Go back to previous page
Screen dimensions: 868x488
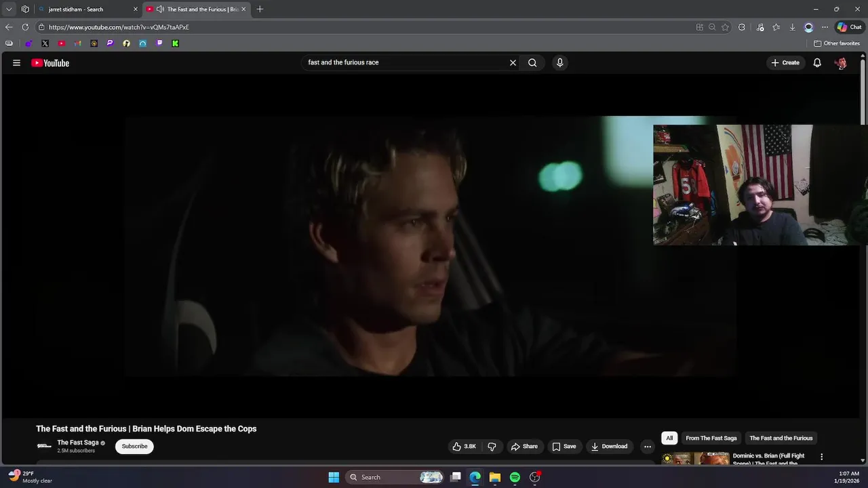pyautogui.click(x=9, y=27)
